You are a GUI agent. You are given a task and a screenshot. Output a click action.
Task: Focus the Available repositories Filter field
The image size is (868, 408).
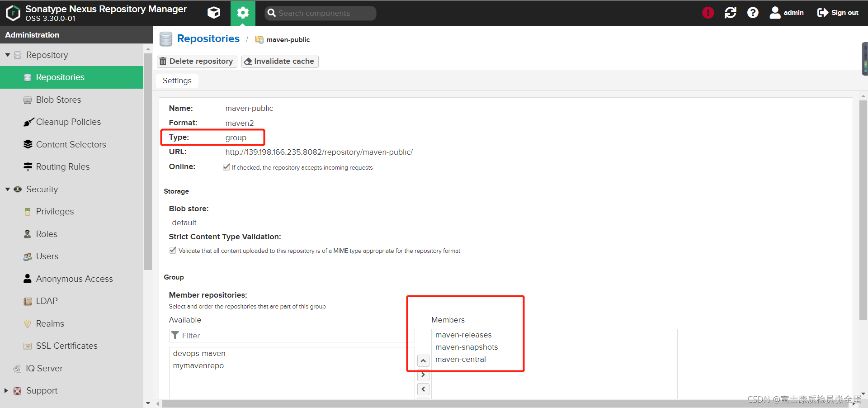(x=292, y=336)
